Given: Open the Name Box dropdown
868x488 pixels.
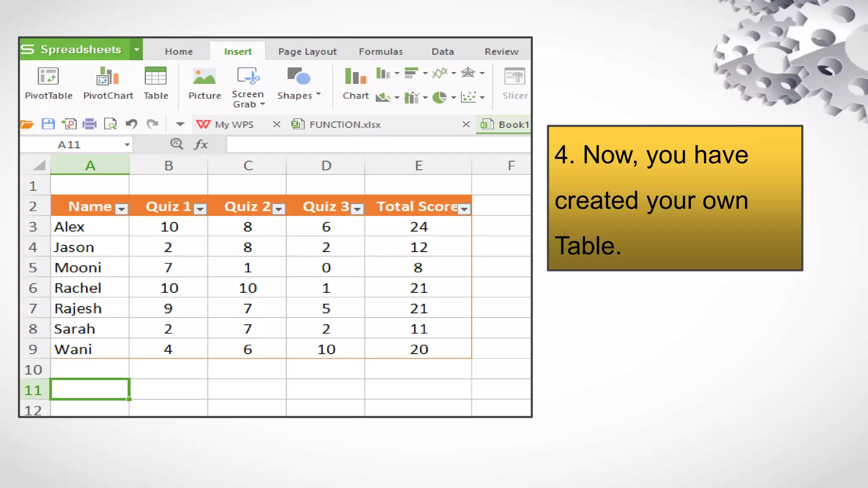Looking at the screenshot, I should [127, 145].
